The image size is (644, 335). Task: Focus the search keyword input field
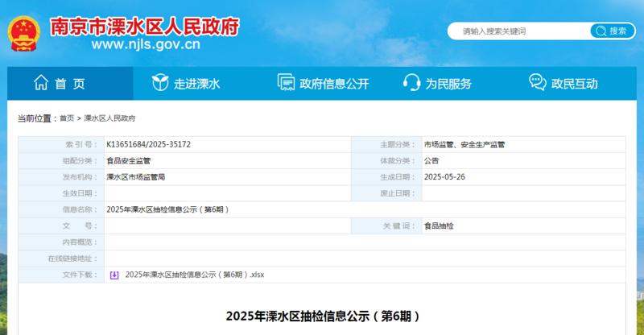click(519, 31)
